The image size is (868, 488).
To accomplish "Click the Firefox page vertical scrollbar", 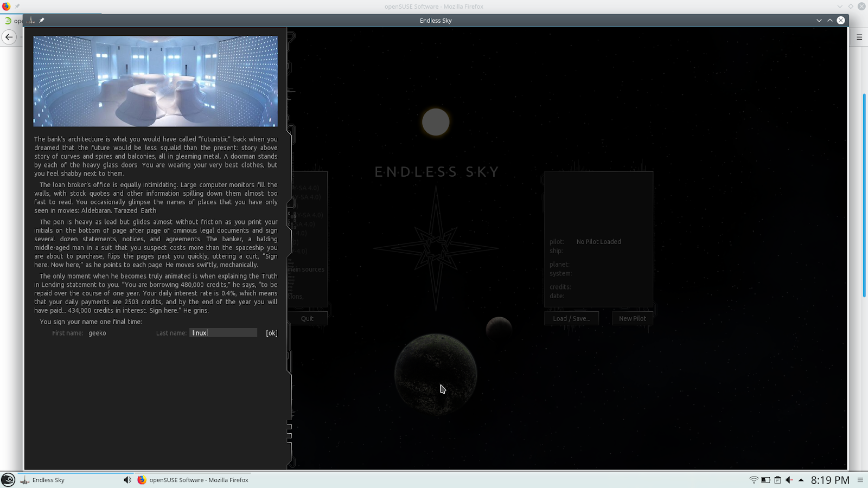I will pyautogui.click(x=864, y=195).
